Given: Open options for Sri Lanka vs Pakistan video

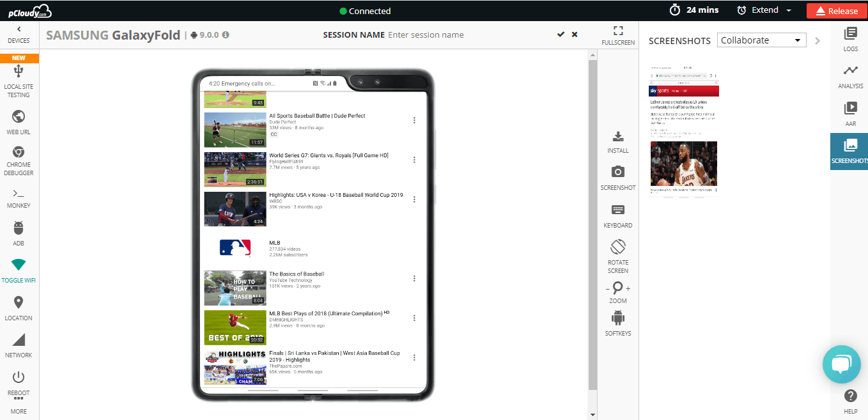Looking at the screenshot, I should (414, 357).
